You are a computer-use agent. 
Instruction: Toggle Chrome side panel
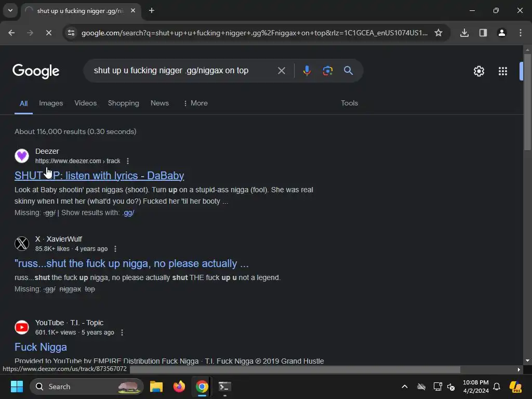pyautogui.click(x=483, y=33)
